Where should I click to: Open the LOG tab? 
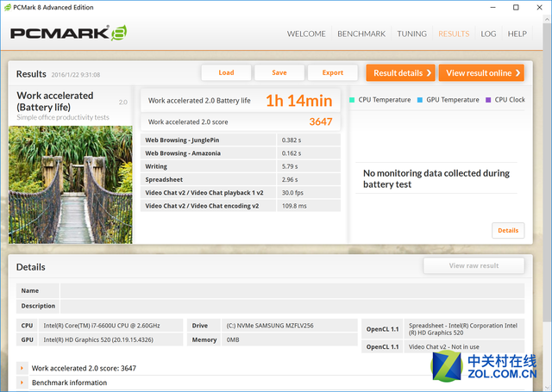click(x=488, y=34)
